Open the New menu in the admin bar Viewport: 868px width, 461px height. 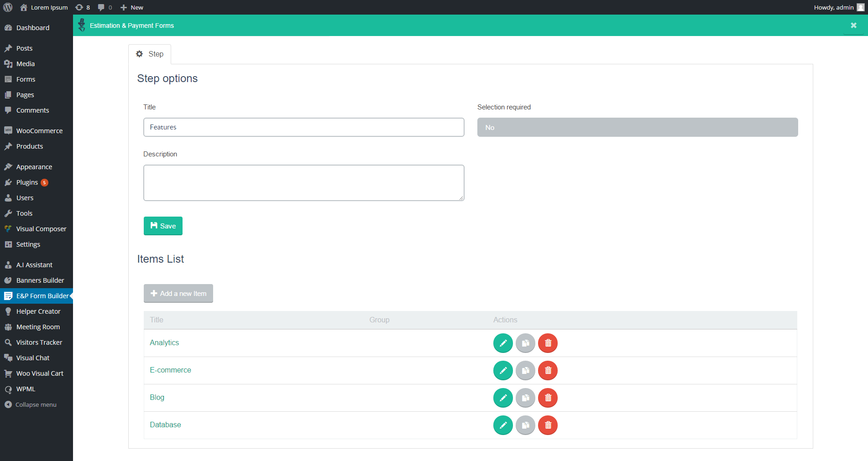[131, 7]
